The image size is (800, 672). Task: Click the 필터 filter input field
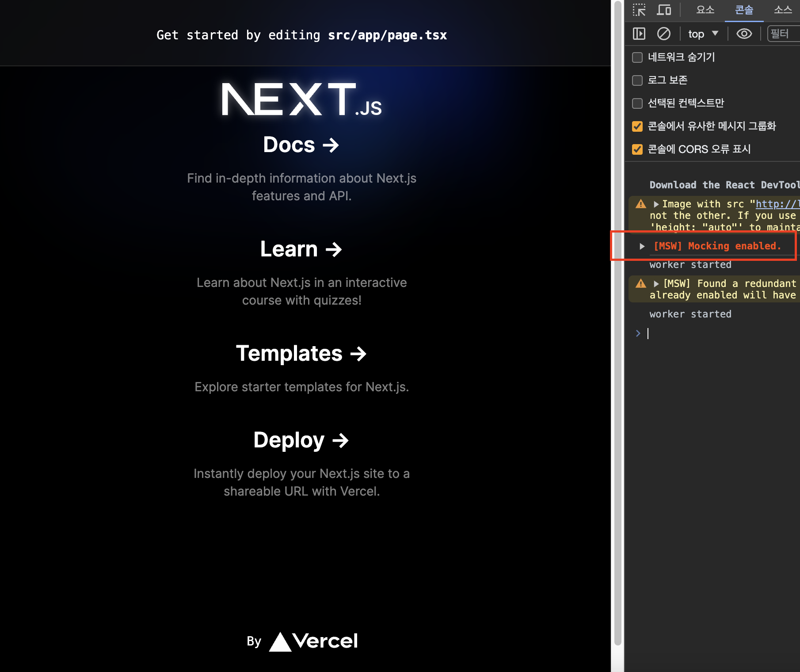click(x=784, y=34)
